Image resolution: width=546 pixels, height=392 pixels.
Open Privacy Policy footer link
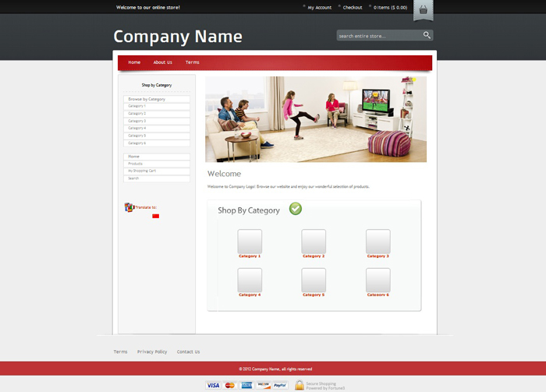pyautogui.click(x=152, y=351)
